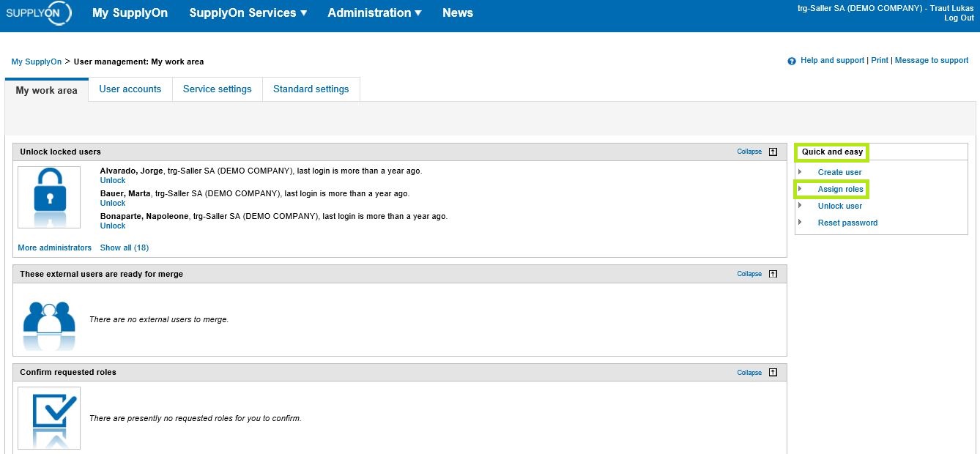Collapse the Unlock locked users panel
The height and width of the screenshot is (454, 980).
749,152
